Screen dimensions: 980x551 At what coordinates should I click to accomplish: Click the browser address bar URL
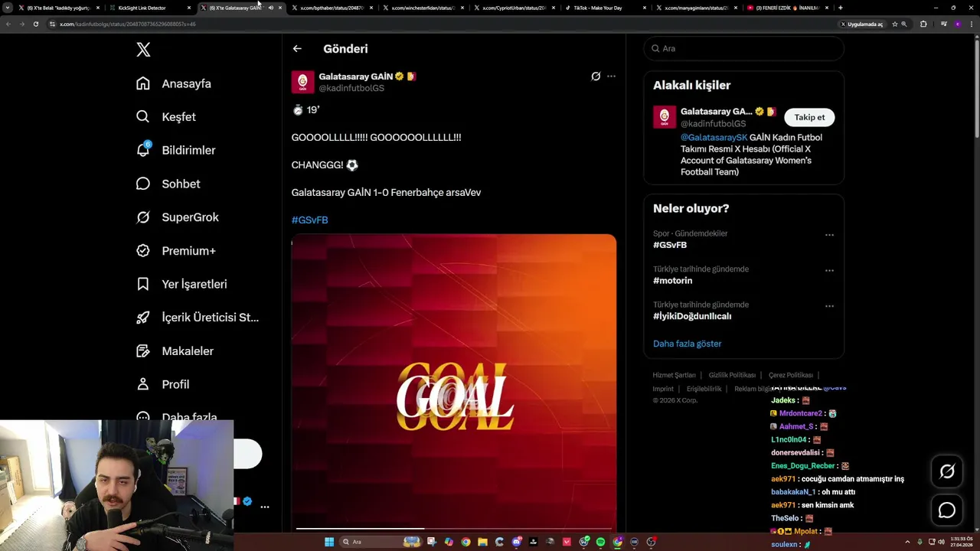[128, 24]
